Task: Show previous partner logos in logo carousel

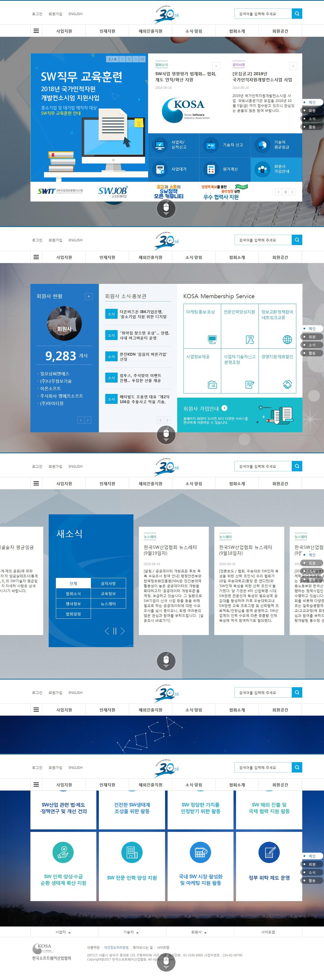Action: pos(278,192)
